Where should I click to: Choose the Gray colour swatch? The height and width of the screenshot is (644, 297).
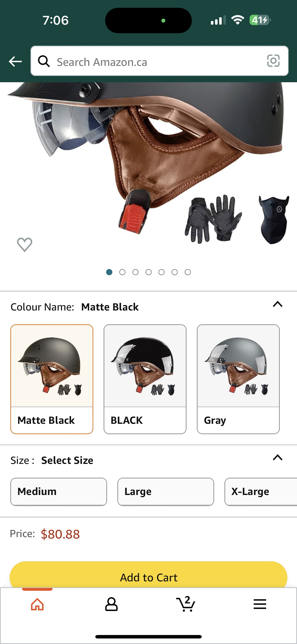tap(238, 379)
